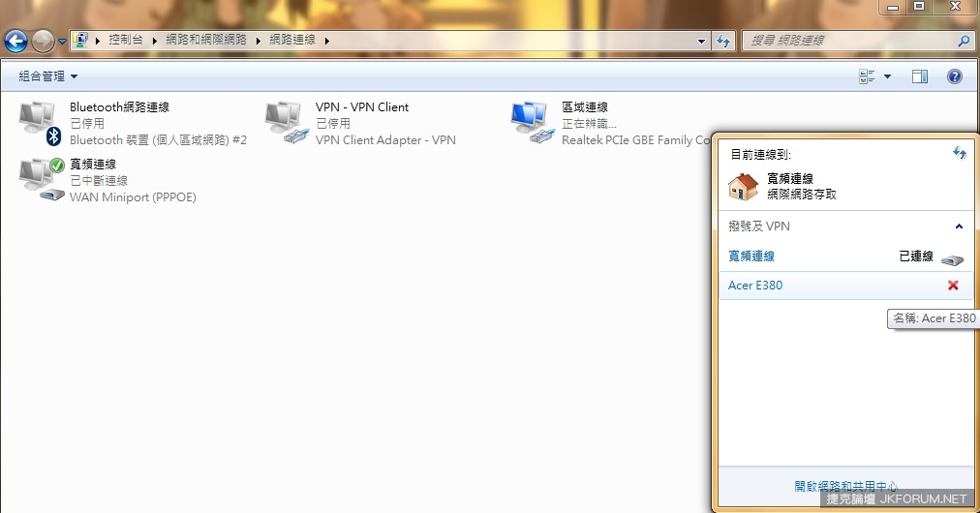Image resolution: width=980 pixels, height=513 pixels.
Task: Click 網路和網際網路 in the breadcrumb
Action: pyautogui.click(x=205, y=41)
